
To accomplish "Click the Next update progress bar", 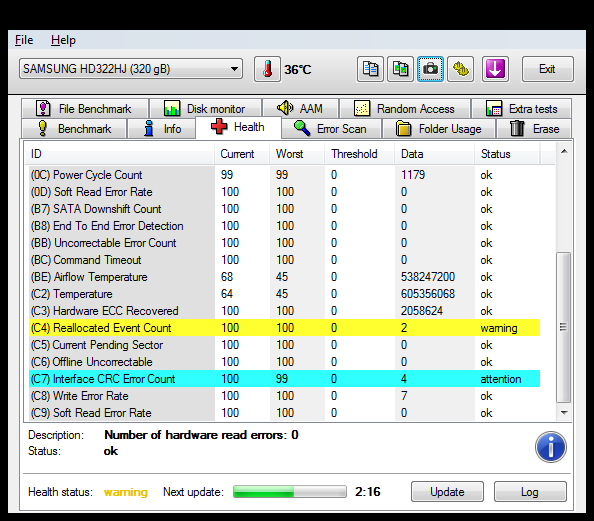I will 290,492.
